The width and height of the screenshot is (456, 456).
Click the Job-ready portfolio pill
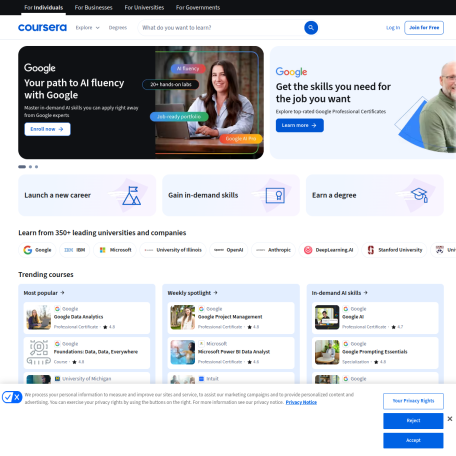coord(179,117)
